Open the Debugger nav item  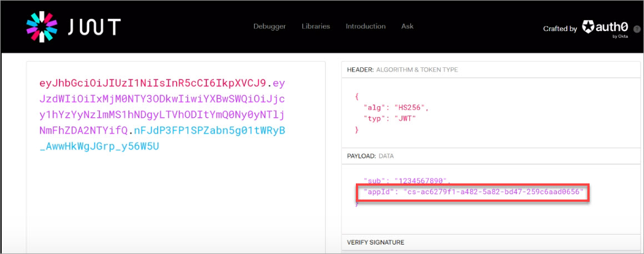pyautogui.click(x=269, y=26)
